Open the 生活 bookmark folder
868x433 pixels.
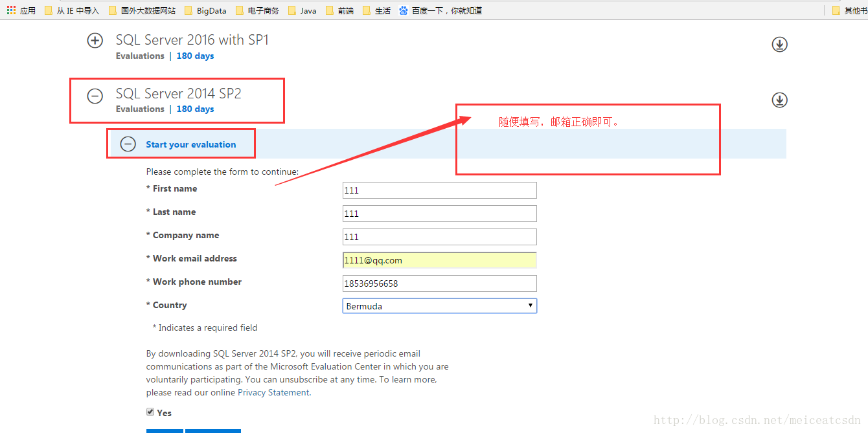[x=377, y=10]
